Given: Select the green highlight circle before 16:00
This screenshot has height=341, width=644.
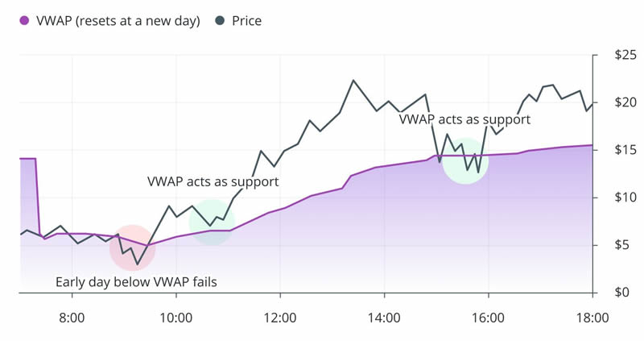Looking at the screenshot, I should point(465,161).
